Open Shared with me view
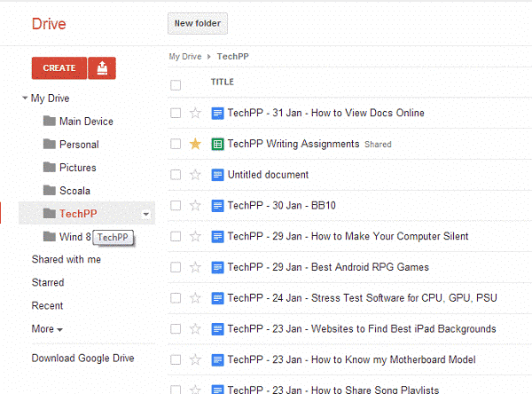This screenshot has width=532, height=394. coord(66,259)
